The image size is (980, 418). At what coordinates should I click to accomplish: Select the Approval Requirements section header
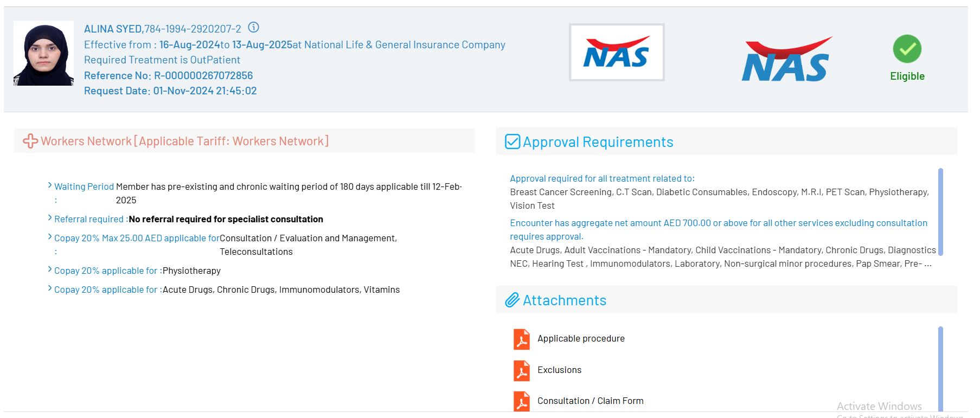[x=598, y=142]
